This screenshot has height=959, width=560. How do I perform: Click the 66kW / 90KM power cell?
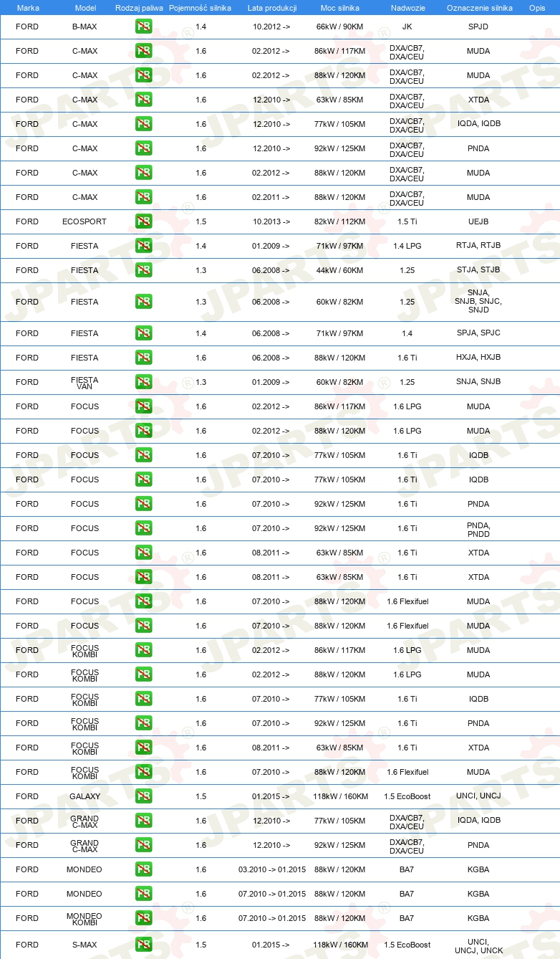[340, 27]
